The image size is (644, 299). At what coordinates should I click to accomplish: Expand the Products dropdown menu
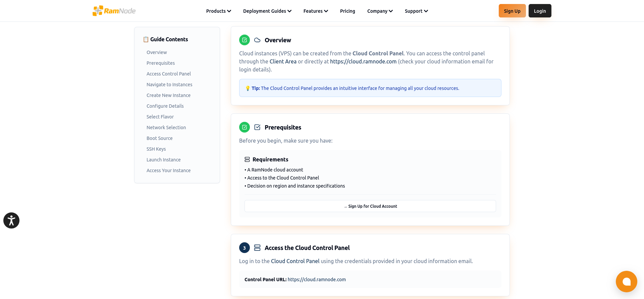pyautogui.click(x=219, y=11)
